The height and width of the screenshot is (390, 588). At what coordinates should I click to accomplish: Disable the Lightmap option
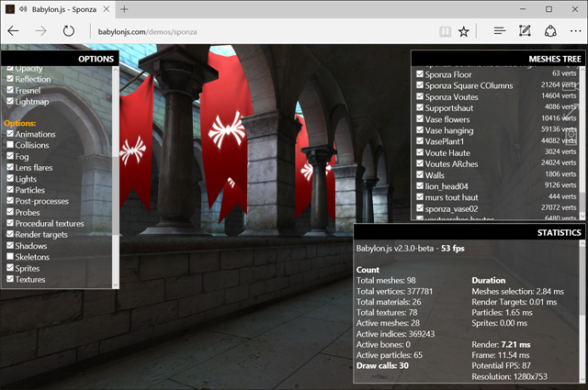pos(10,101)
